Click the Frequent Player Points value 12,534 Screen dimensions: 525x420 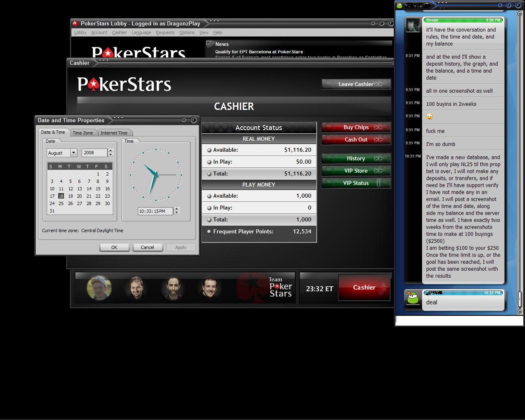(302, 231)
